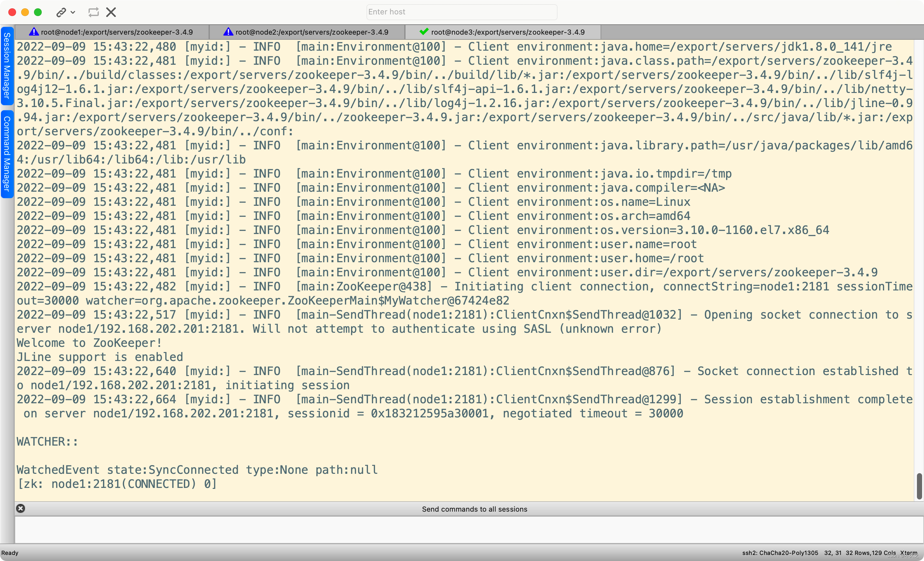The width and height of the screenshot is (924, 561).
Task: Open the Command Manager side panel
Action: pos(7,154)
